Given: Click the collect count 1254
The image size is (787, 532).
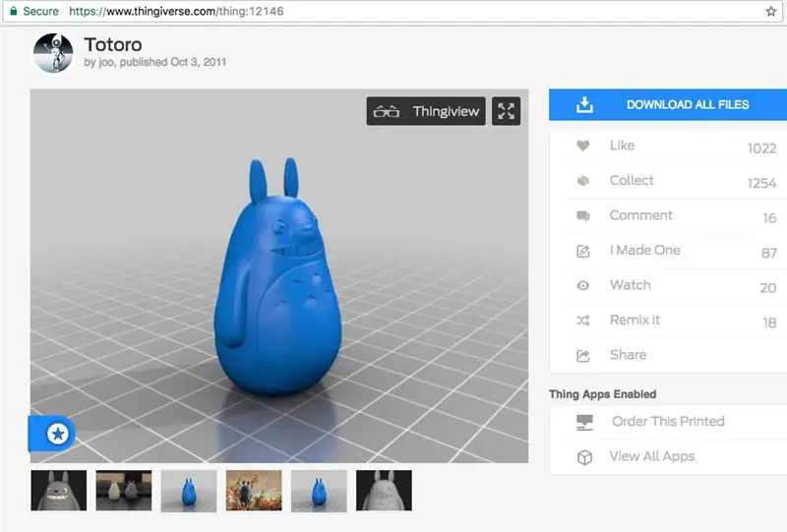Looking at the screenshot, I should click(761, 183).
